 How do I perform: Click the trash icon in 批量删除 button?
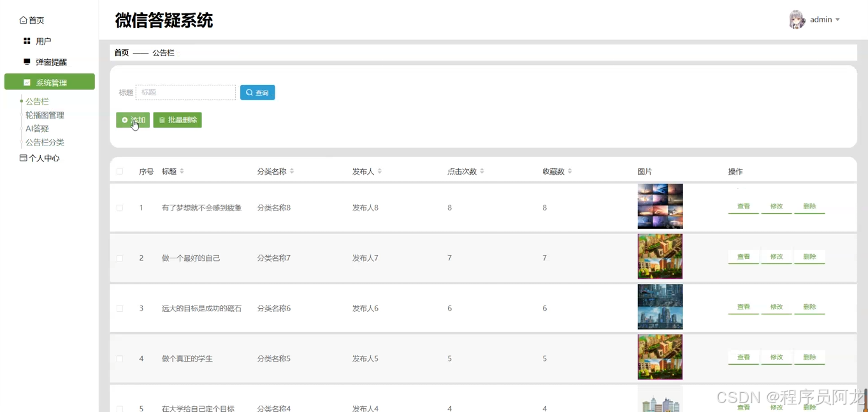[162, 120]
